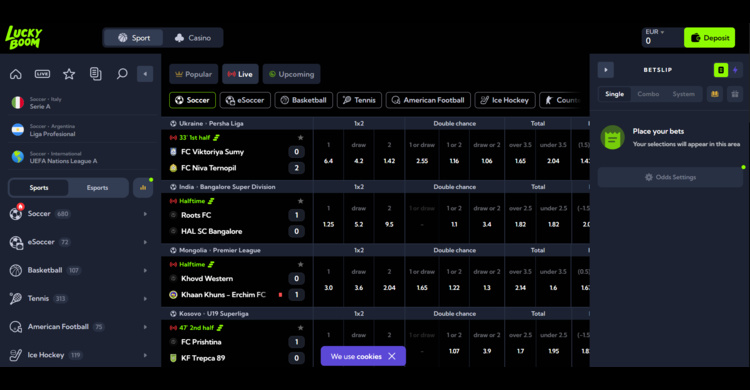The width and height of the screenshot is (750, 390).
Task: Filter by eSoccer chip
Action: (x=245, y=100)
